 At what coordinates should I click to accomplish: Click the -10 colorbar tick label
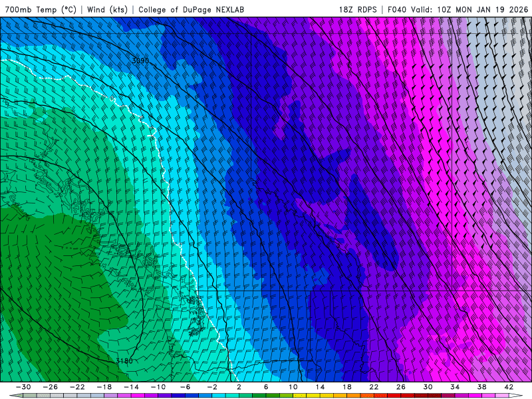pos(158,387)
